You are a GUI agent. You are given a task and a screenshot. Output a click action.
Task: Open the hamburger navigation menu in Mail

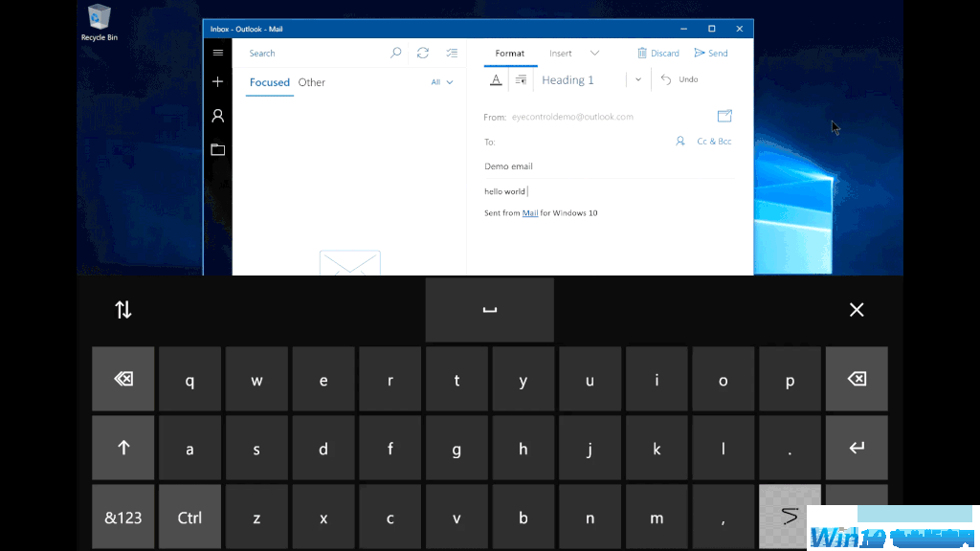pos(218,54)
